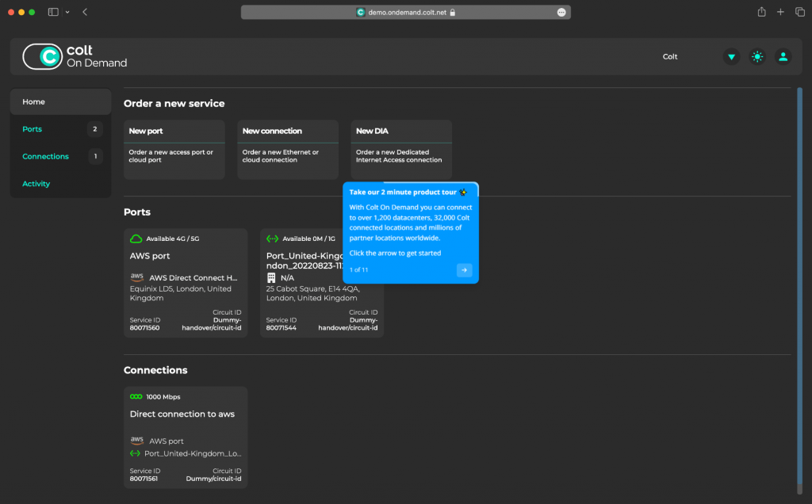Click the New DIA order card
This screenshot has height=504, width=812.
401,149
